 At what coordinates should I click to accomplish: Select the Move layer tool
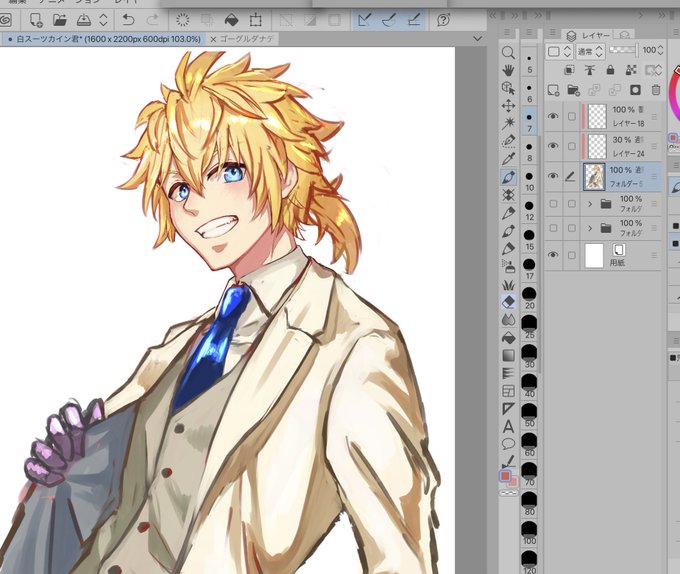(508, 106)
